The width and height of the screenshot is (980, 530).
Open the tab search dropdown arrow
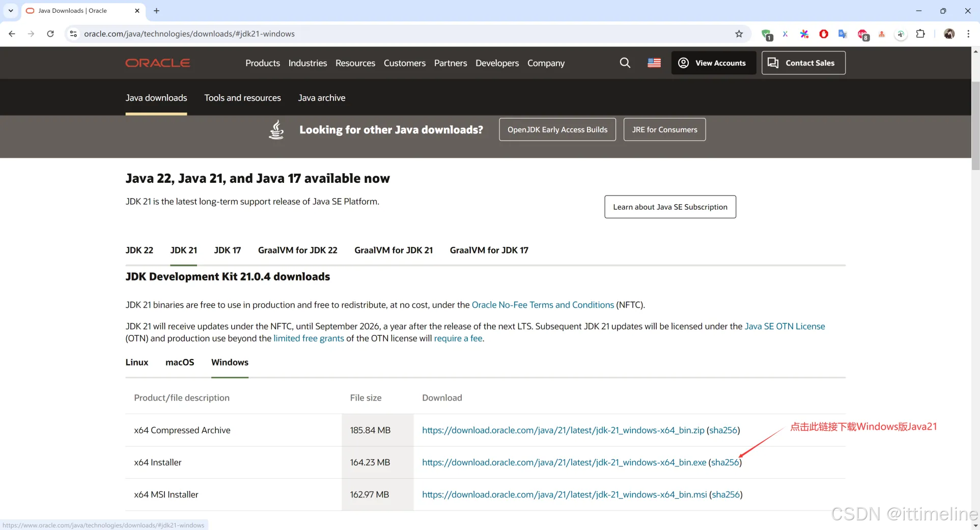pos(11,11)
